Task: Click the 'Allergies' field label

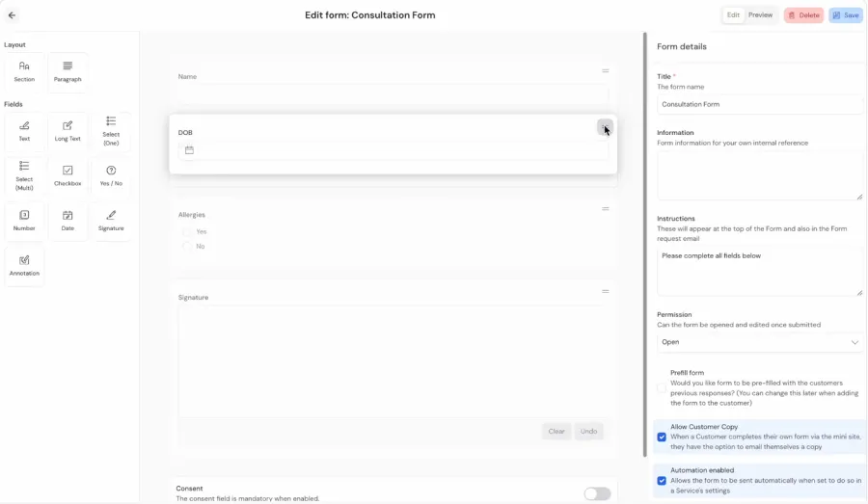Action: click(192, 215)
